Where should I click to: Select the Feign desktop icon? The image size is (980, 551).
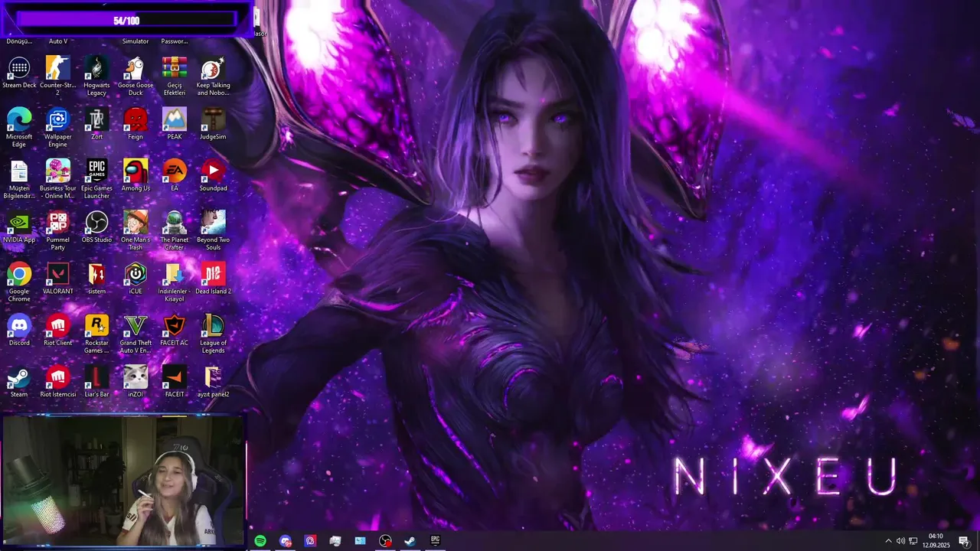pyautogui.click(x=136, y=124)
